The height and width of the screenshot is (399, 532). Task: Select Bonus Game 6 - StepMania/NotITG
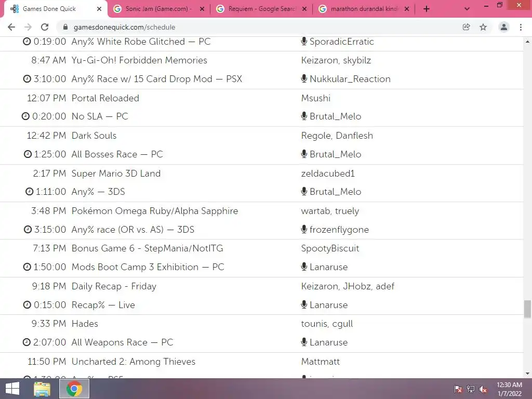pyautogui.click(x=147, y=248)
